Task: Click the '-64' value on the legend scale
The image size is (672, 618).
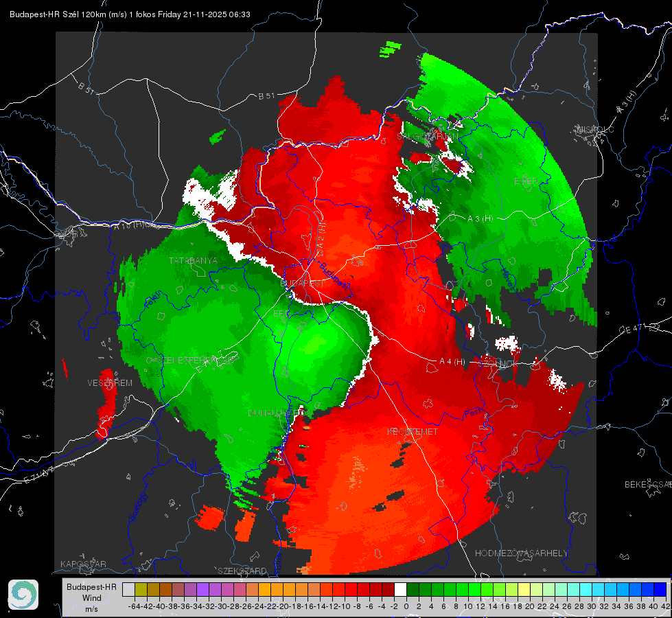Action: tap(134, 606)
